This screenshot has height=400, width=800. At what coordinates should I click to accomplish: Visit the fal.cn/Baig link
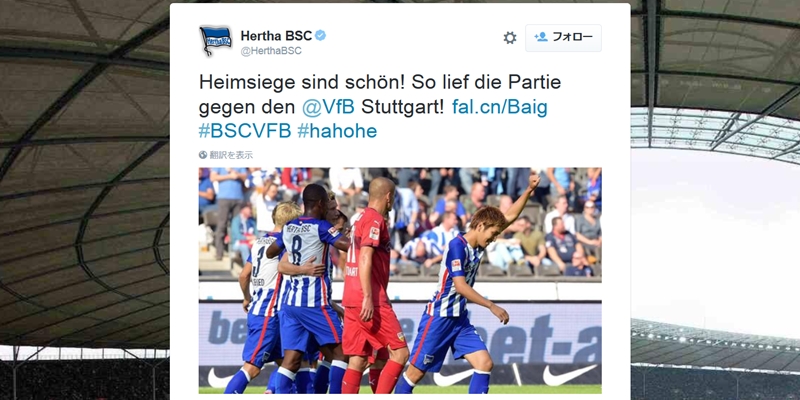click(499, 107)
